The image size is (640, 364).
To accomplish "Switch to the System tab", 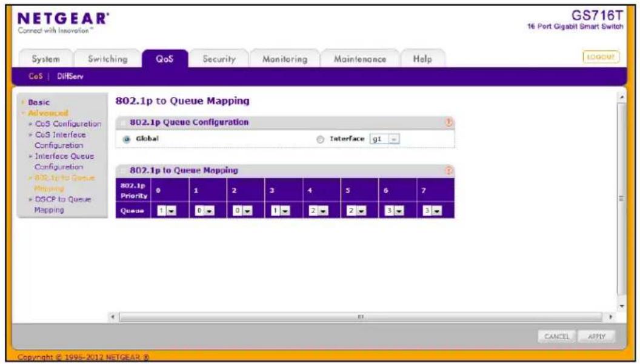I will [x=45, y=59].
